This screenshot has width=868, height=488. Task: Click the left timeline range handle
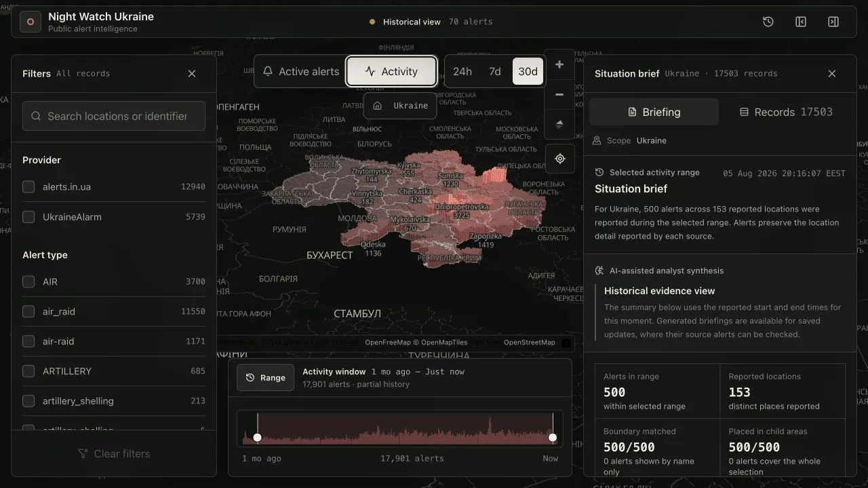[x=257, y=437]
